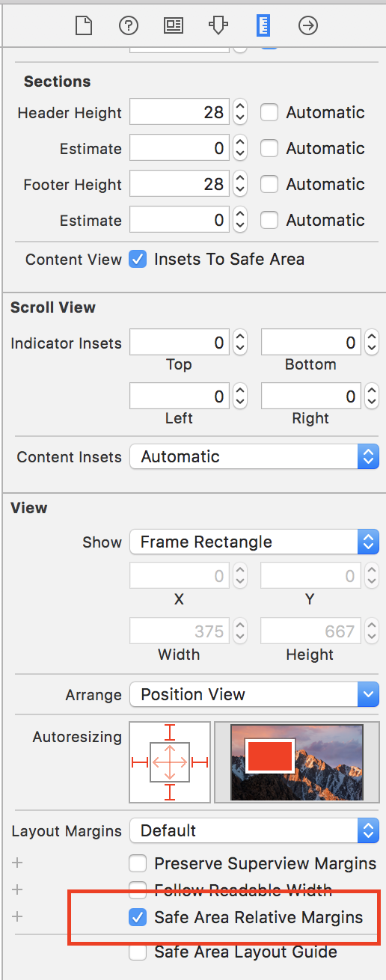386x980 pixels.
Task: Click the autoresizing struts and springs box
Action: coord(170,762)
